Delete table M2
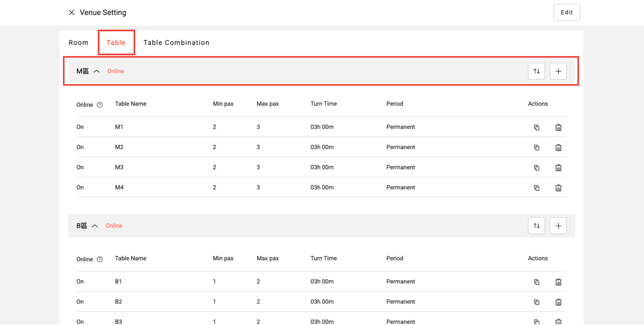The image size is (644, 325). pyautogui.click(x=558, y=147)
